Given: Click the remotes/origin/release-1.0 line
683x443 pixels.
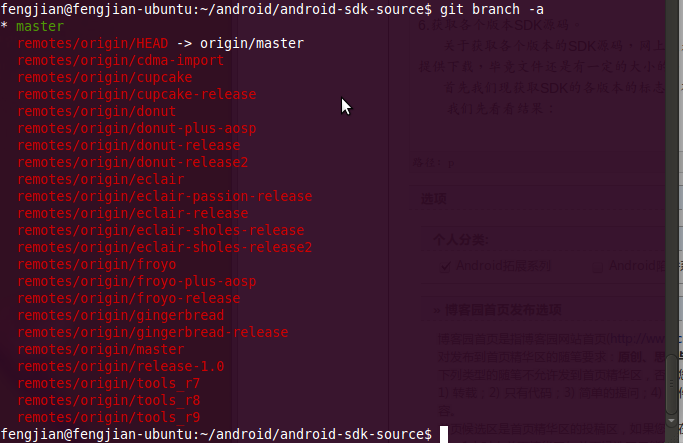Looking at the screenshot, I should tap(121, 366).
